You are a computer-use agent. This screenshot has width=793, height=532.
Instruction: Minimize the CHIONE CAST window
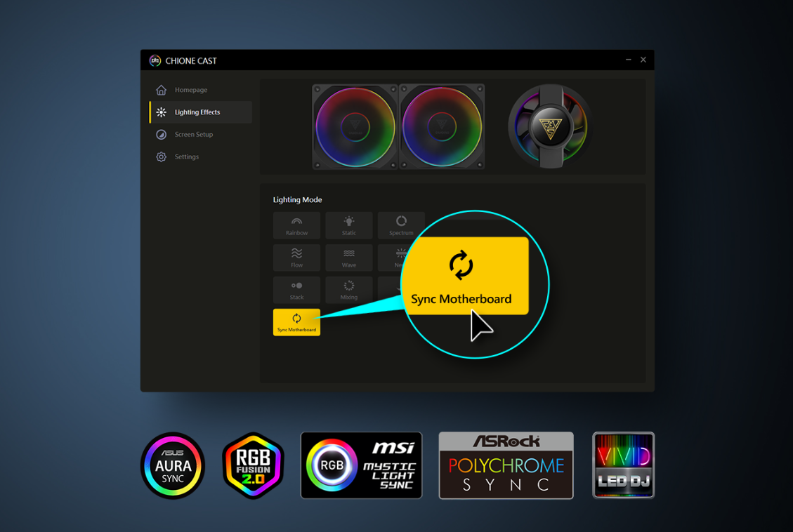(628, 60)
